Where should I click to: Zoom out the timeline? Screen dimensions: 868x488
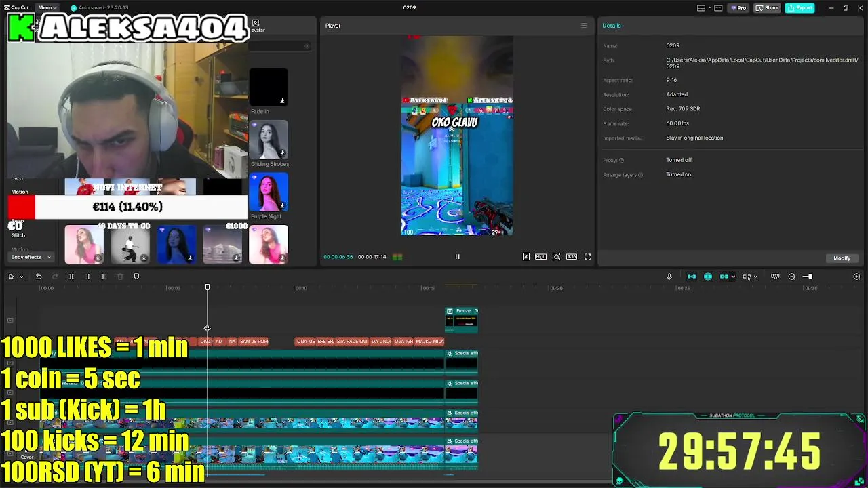point(791,277)
